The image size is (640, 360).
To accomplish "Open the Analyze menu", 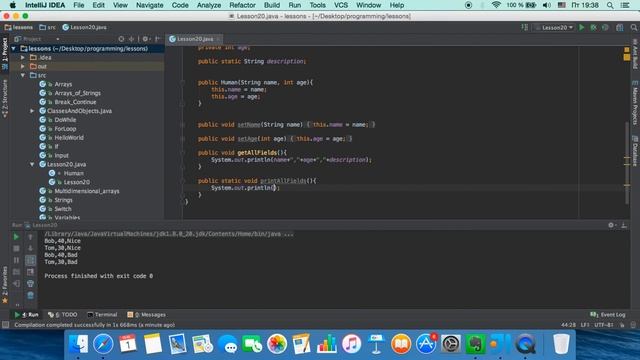I will point(209,5).
